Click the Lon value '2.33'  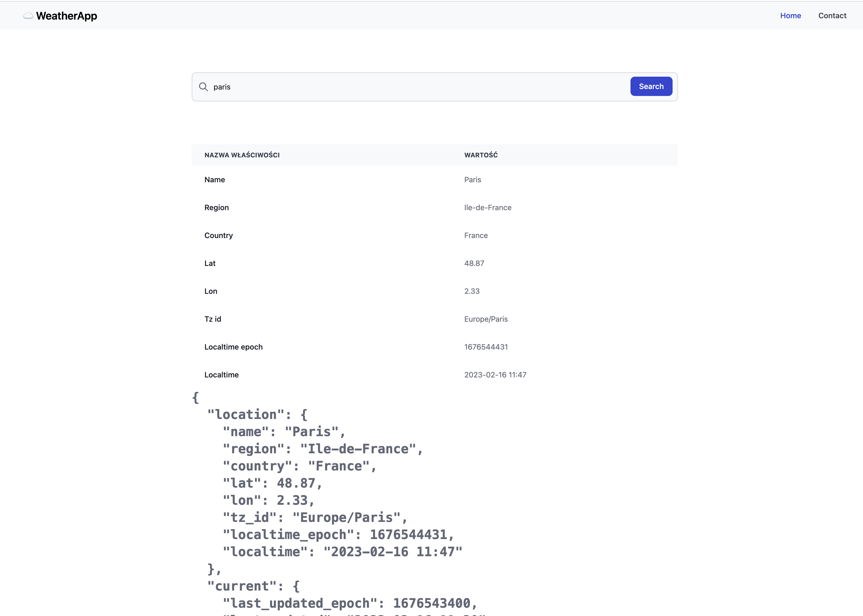pos(472,291)
